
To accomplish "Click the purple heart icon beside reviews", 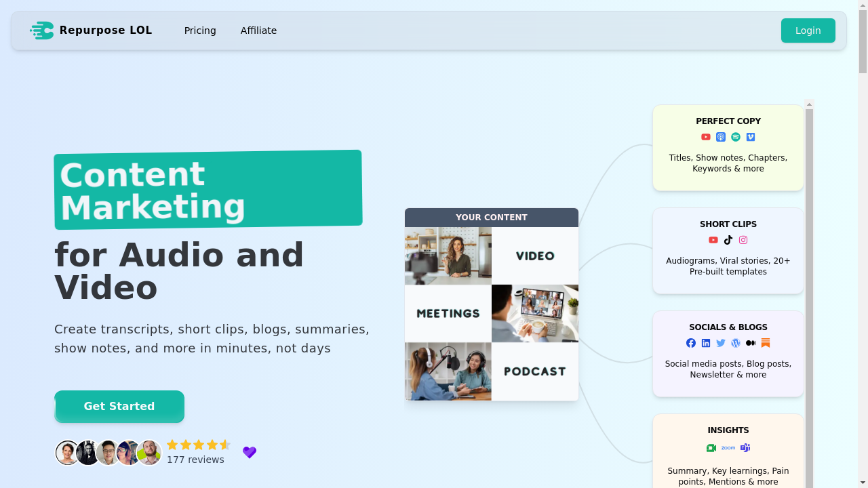I will 250,452.
